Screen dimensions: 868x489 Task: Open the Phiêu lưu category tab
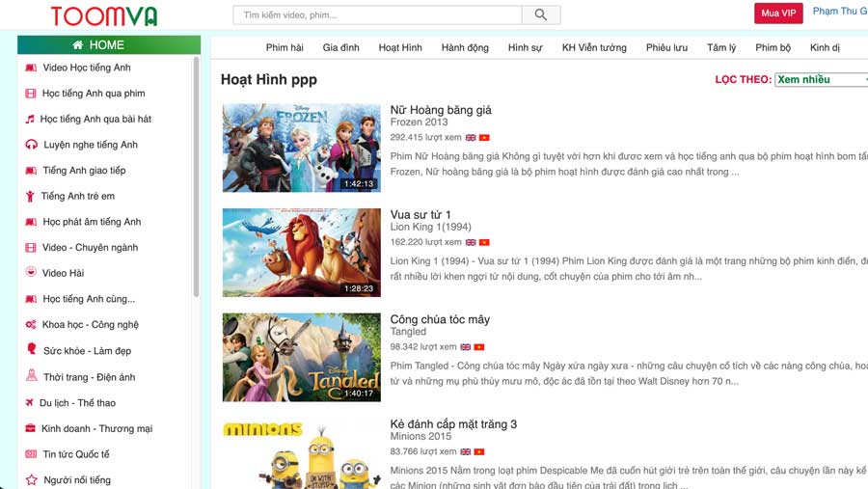[667, 47]
